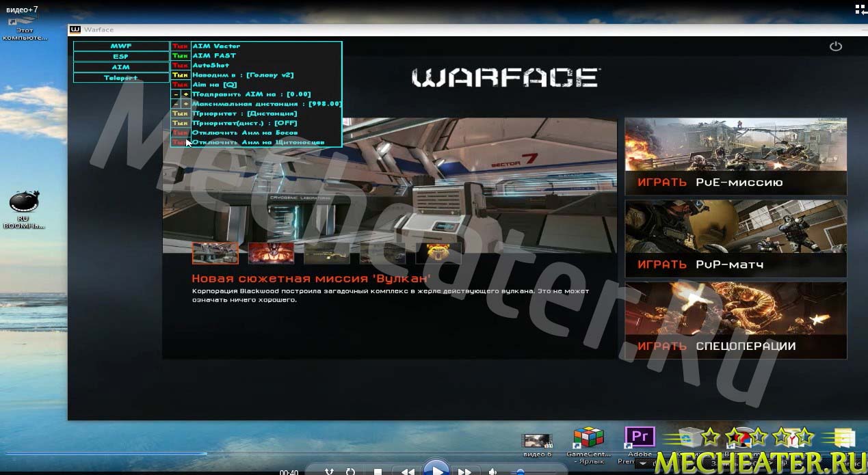868x475 pixels.
Task: Select the second news thumbnail with red creature
Action: click(x=271, y=253)
